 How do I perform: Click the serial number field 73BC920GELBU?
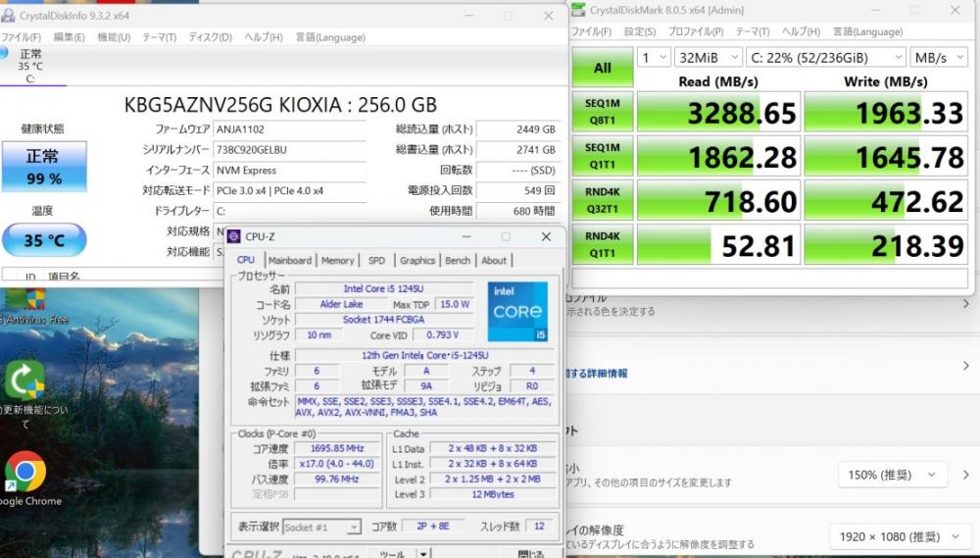point(289,149)
